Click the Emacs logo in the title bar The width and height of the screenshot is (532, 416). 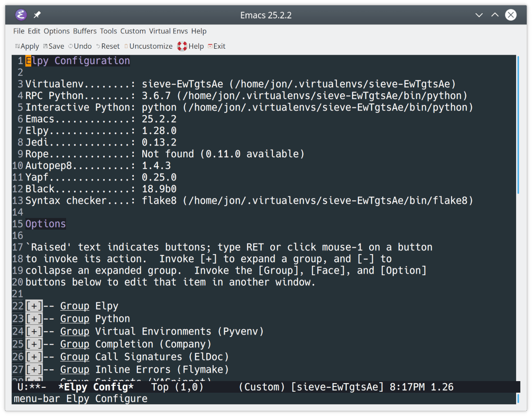coord(20,15)
